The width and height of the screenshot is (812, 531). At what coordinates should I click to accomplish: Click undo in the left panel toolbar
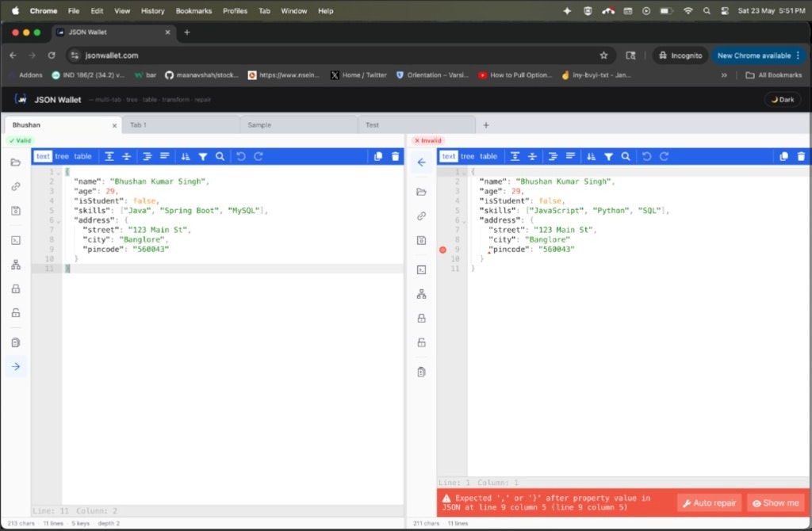pyautogui.click(x=241, y=156)
